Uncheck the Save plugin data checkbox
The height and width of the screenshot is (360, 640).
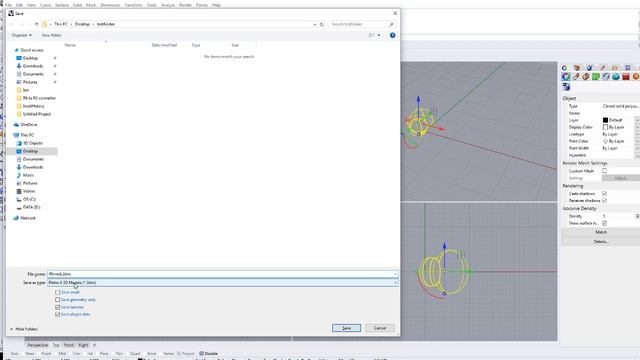point(58,314)
